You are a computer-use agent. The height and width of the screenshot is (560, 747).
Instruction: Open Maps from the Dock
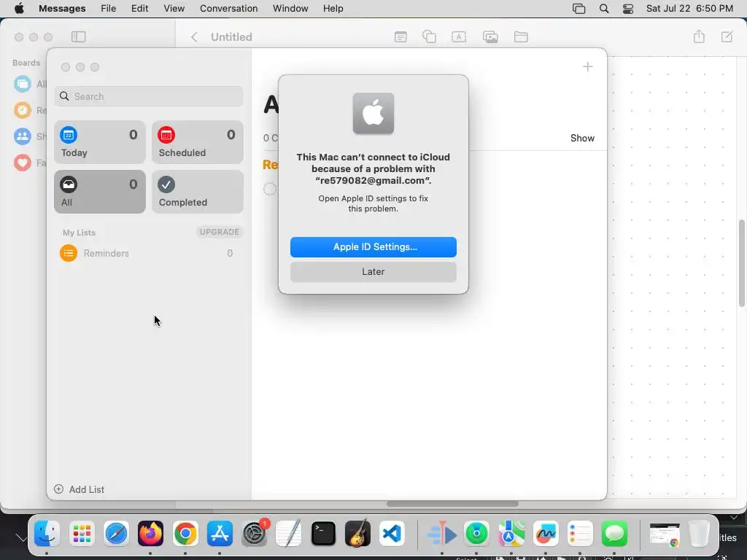(x=511, y=533)
